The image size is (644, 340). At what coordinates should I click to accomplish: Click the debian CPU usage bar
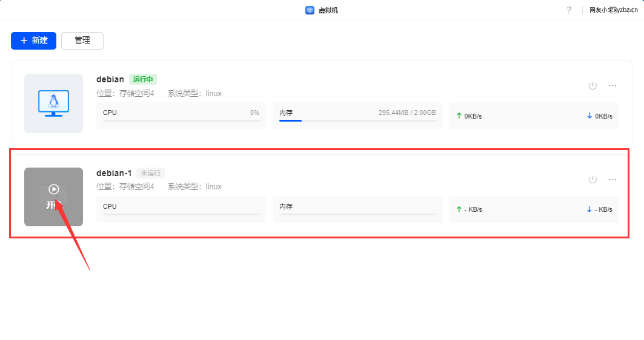181,120
